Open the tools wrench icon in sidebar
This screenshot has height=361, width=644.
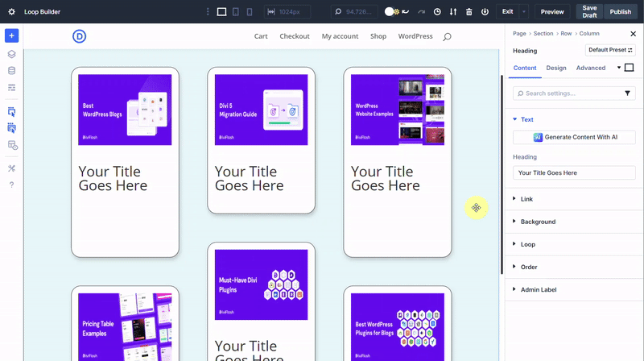point(11,168)
